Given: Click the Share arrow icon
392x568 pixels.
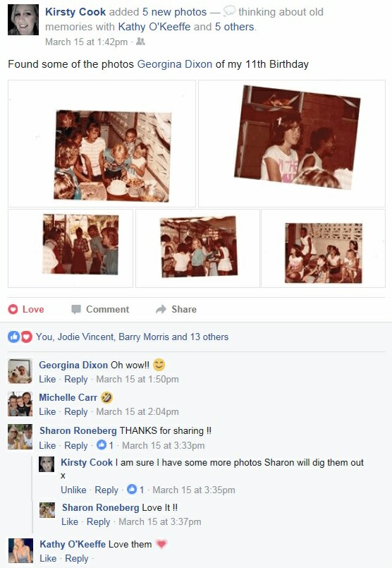Looking at the screenshot, I should pos(161,309).
